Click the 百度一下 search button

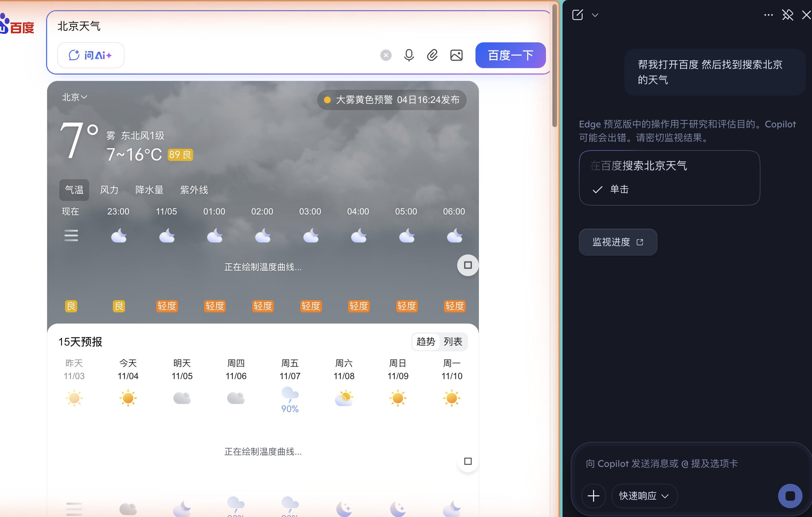[x=510, y=55]
